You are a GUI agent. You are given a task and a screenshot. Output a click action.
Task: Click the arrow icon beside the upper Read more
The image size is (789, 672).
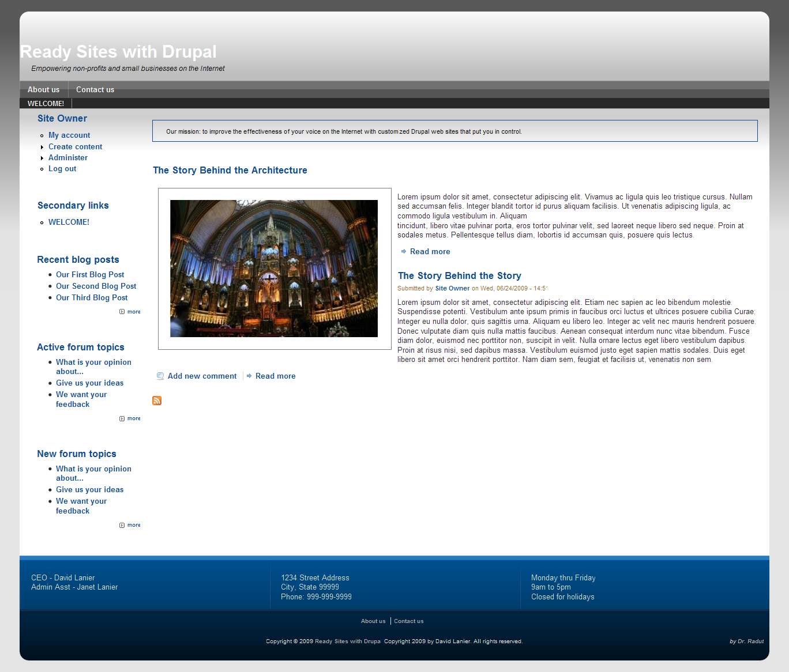coord(404,252)
